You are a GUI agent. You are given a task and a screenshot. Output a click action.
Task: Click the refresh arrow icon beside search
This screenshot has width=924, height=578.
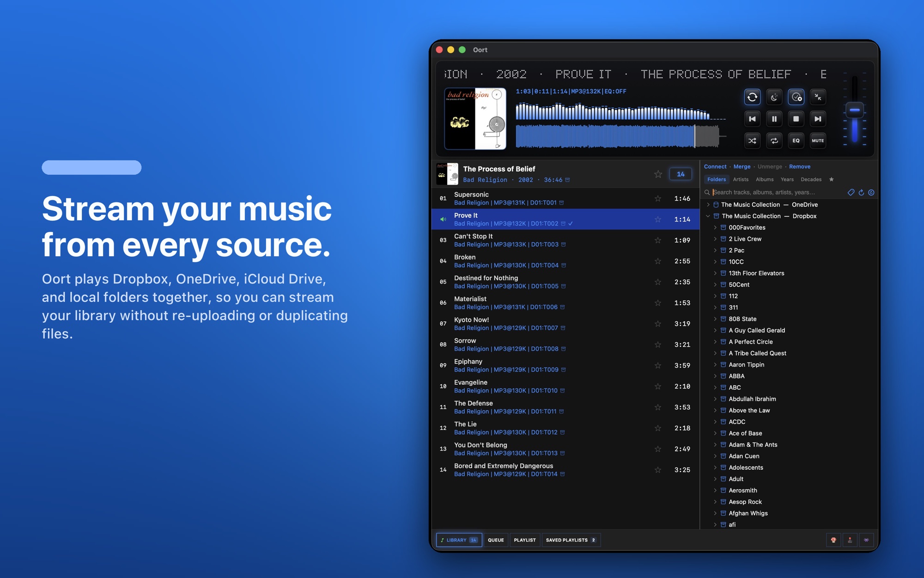click(x=861, y=192)
